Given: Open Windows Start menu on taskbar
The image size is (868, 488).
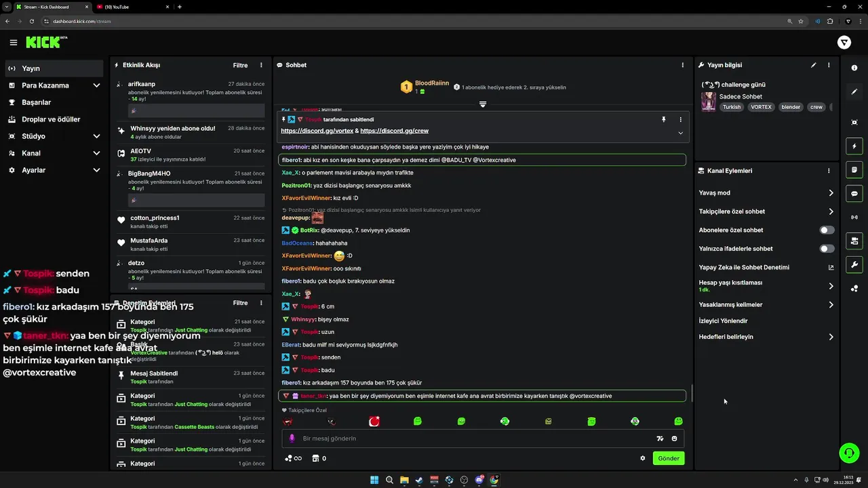Looking at the screenshot, I should click(374, 480).
